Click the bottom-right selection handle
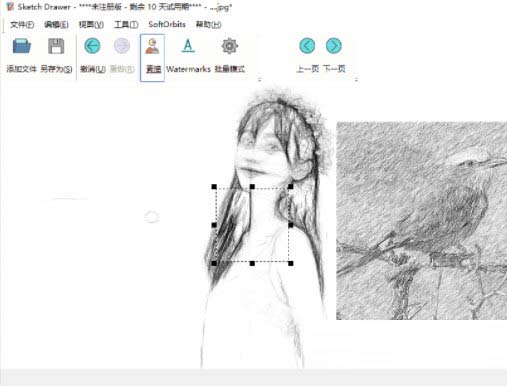Viewport: 507px width, 386px height. (291, 263)
